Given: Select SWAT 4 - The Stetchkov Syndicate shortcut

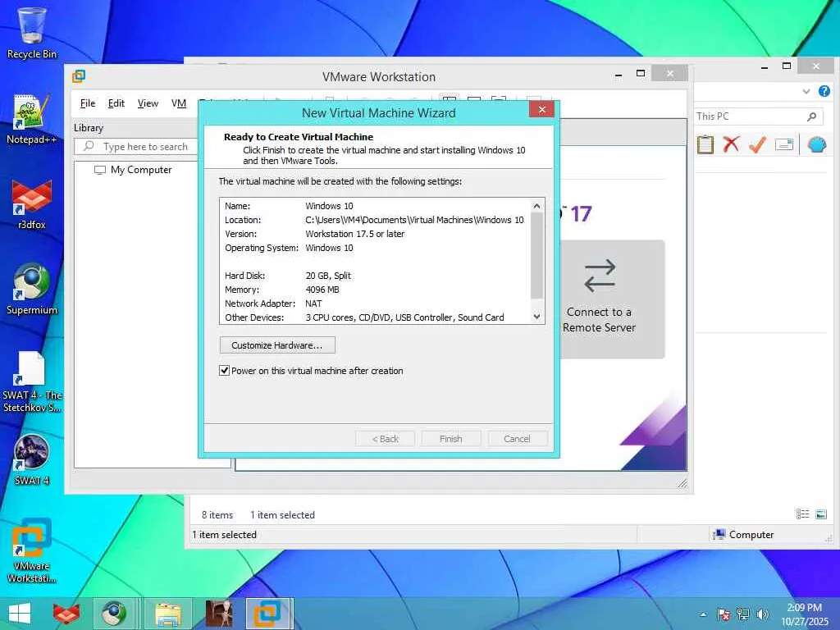Looking at the screenshot, I should [x=32, y=381].
